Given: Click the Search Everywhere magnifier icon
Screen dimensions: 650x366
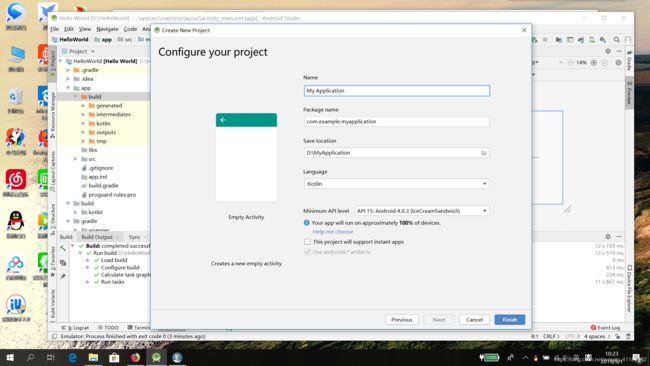Looking at the screenshot, I should click(617, 40).
